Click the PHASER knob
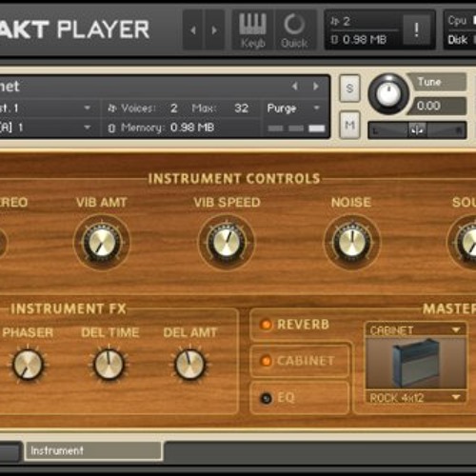The height and width of the screenshot is (476, 476). [28, 365]
